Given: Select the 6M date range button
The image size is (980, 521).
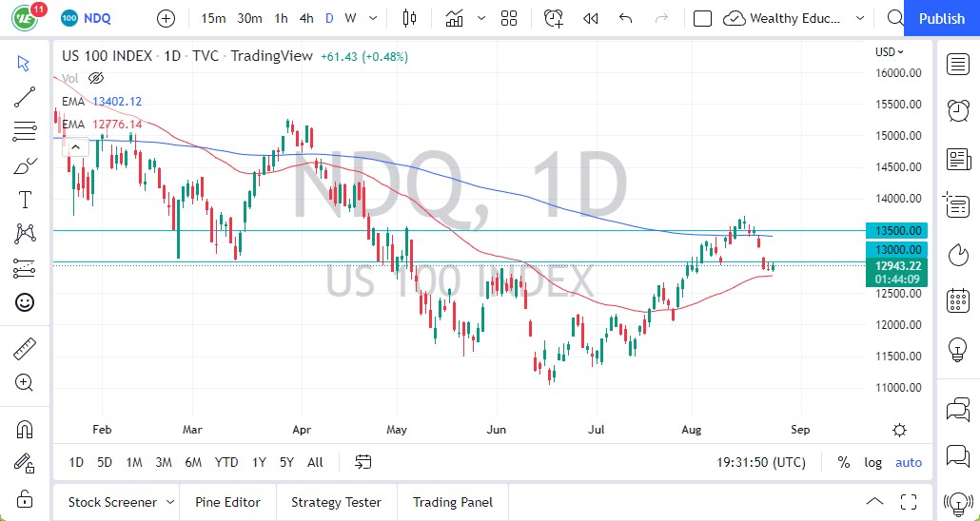Looking at the screenshot, I should point(193,462).
